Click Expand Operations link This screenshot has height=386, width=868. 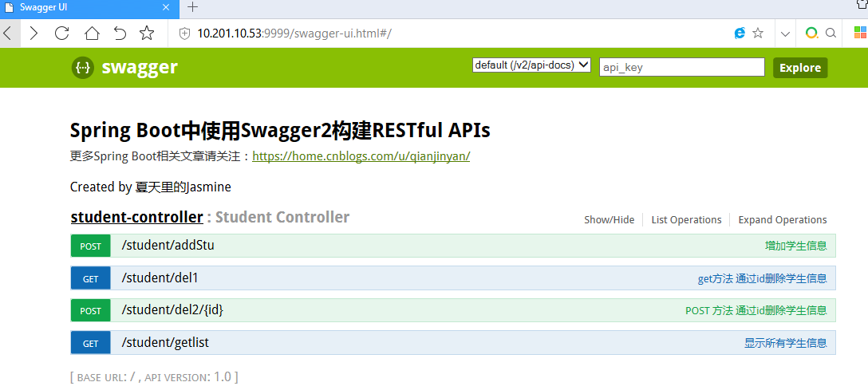tap(782, 220)
